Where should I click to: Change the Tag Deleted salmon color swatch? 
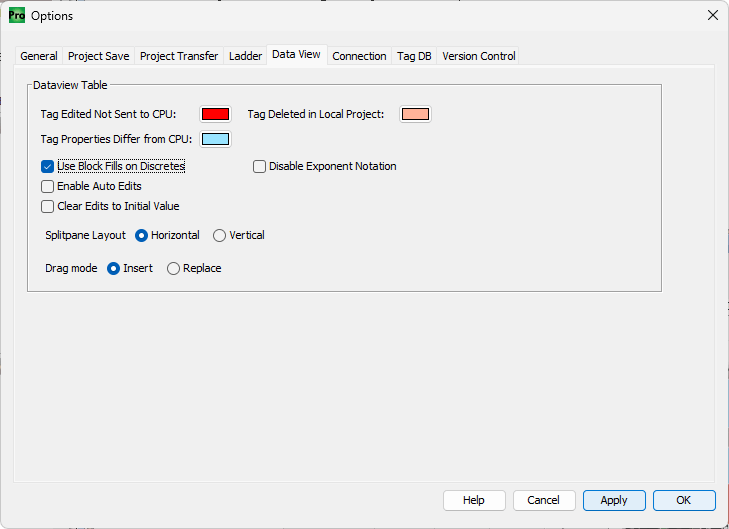pos(415,114)
